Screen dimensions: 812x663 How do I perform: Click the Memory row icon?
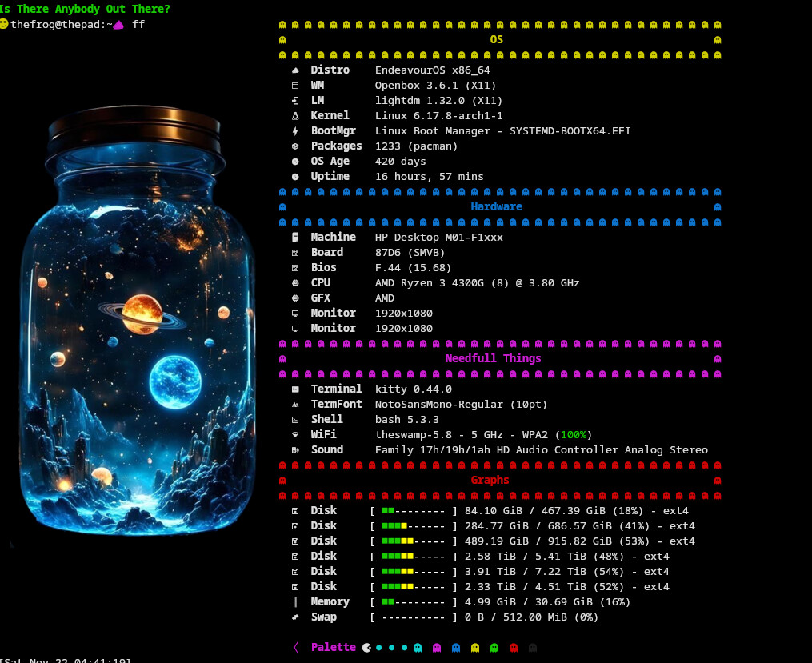tap(294, 602)
